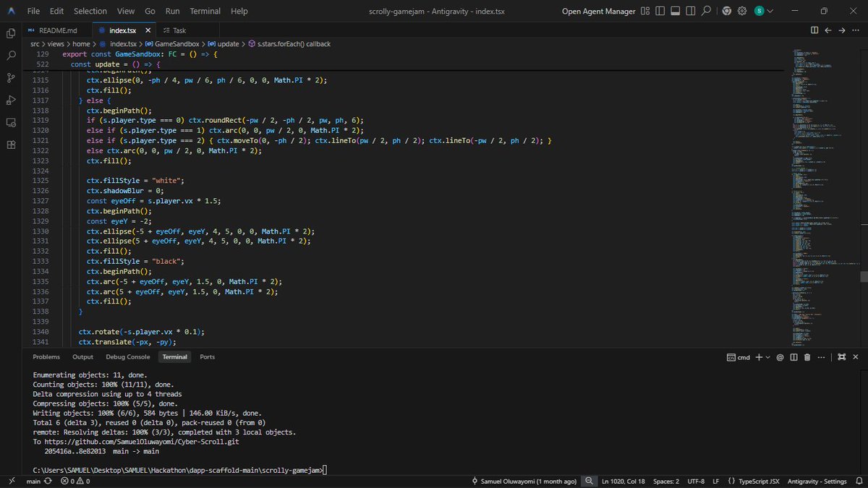Screen dimensions: 868x488
Task: Split the editor to the right
Action: click(814, 30)
